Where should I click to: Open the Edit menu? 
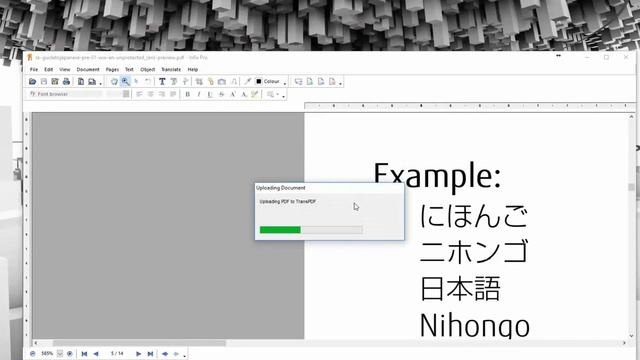[49, 69]
